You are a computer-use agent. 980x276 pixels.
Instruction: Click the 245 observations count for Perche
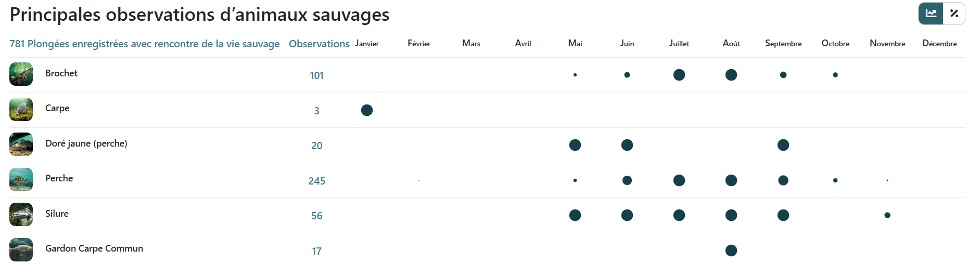pos(316,181)
